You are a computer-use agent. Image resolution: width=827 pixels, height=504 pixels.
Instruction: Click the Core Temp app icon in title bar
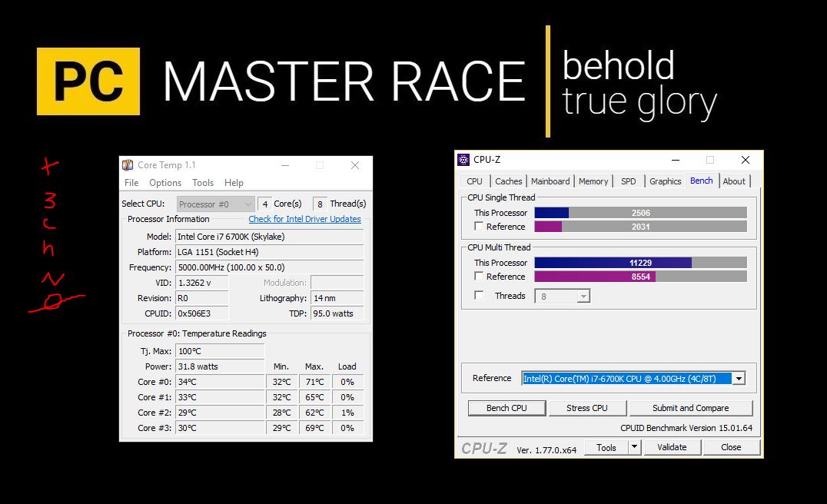click(x=128, y=165)
